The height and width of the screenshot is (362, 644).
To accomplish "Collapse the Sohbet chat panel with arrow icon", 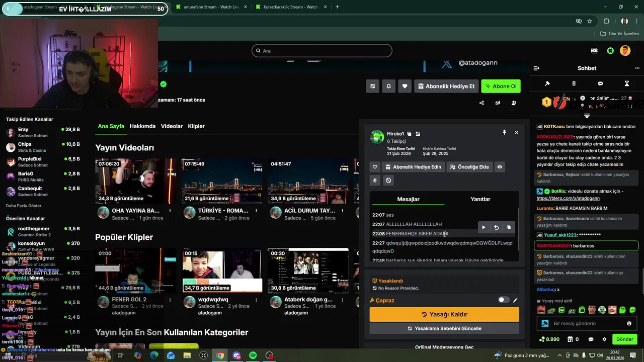I will pyautogui.click(x=536, y=68).
